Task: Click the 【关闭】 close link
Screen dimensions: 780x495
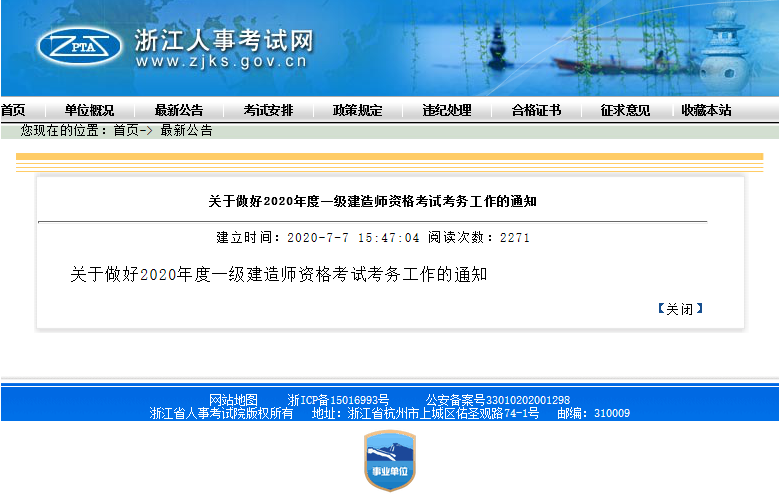Action: [680, 309]
